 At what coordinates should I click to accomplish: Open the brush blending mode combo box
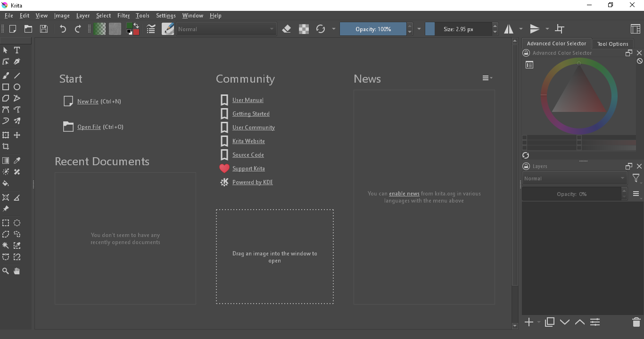coord(226,29)
